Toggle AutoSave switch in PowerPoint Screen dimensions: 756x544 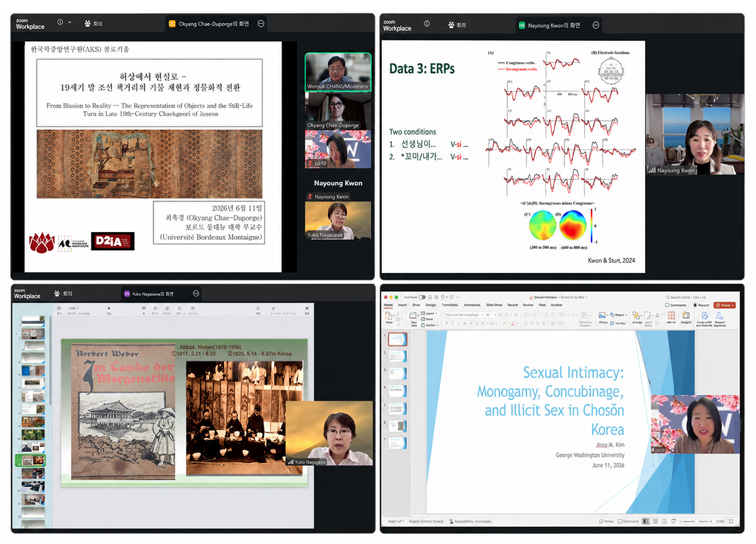click(421, 297)
